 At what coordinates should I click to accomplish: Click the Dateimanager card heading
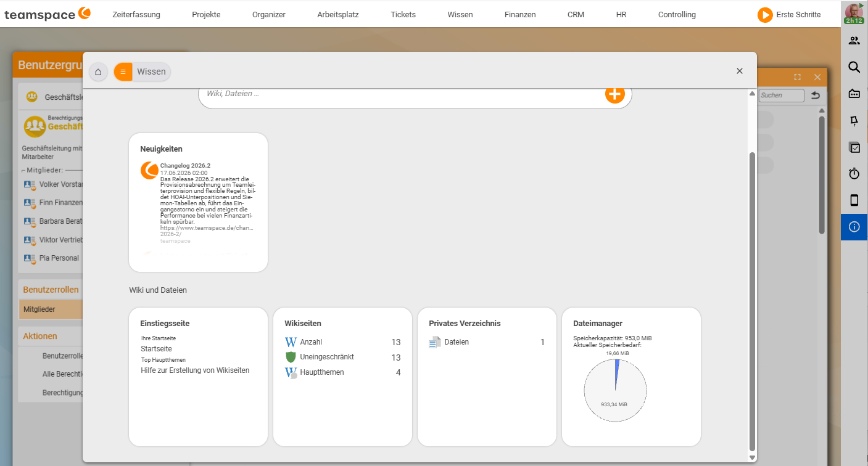pyautogui.click(x=598, y=323)
